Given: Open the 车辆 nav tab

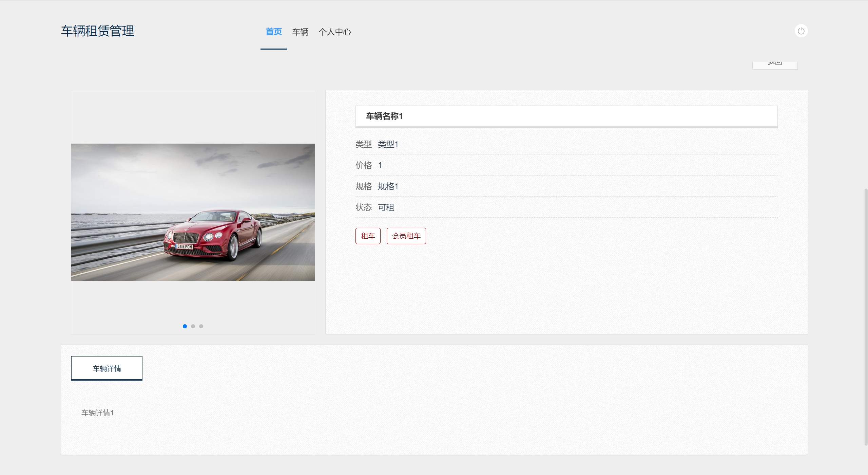Looking at the screenshot, I should click(x=300, y=32).
